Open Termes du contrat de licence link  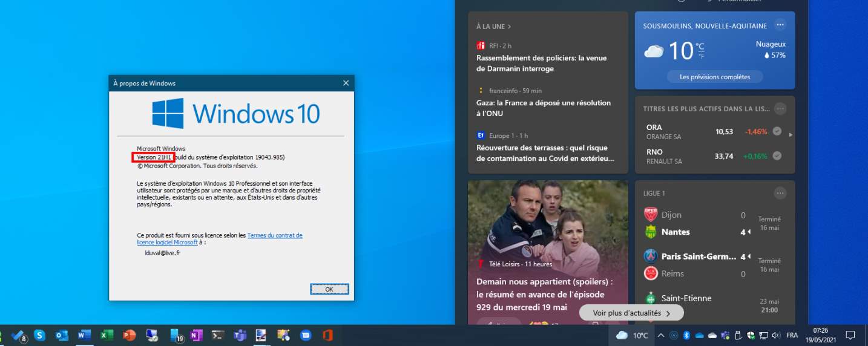(x=220, y=239)
